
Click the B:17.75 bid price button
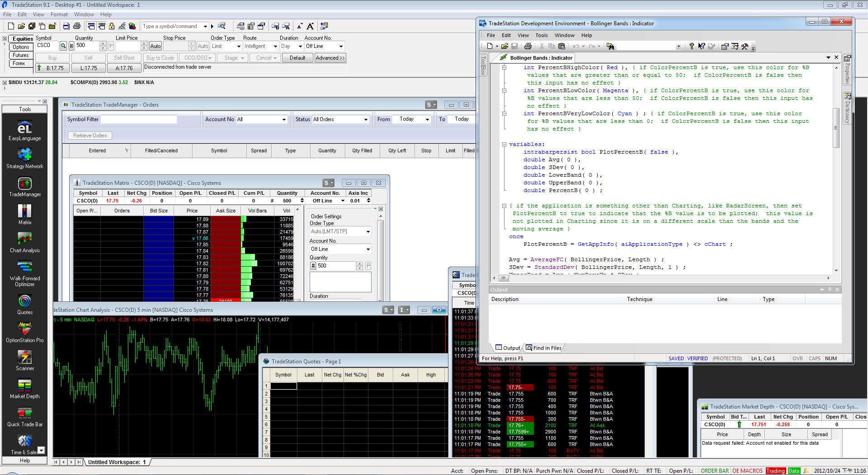(x=52, y=68)
